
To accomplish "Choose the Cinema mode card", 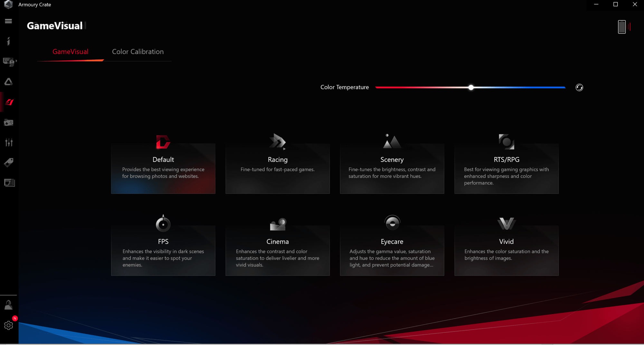I will point(278,250).
